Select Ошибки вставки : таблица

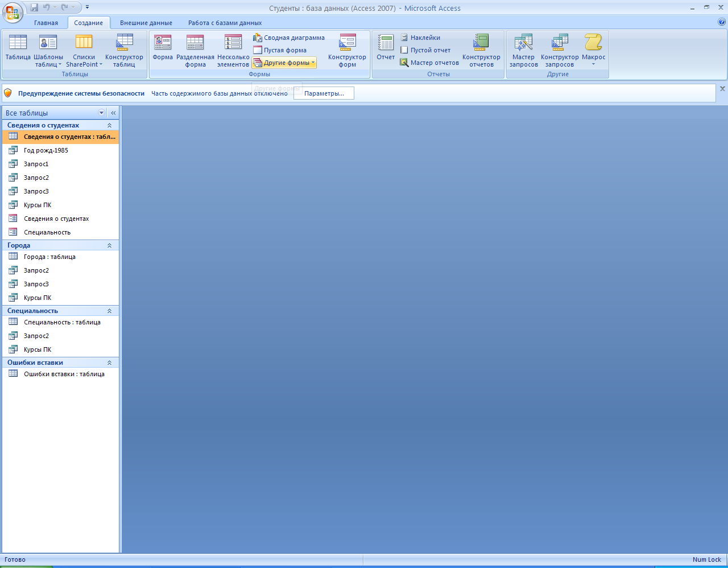pyautogui.click(x=61, y=374)
